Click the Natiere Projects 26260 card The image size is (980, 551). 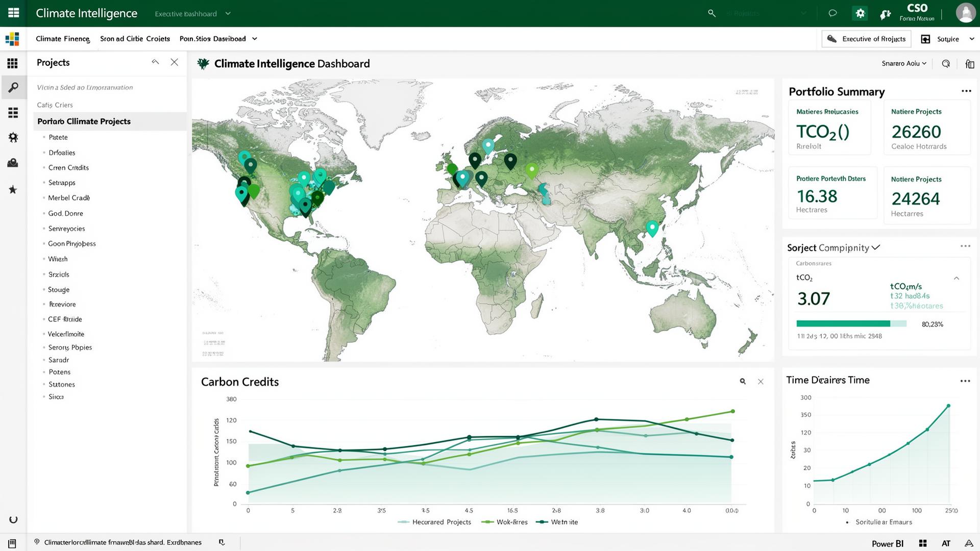point(927,128)
